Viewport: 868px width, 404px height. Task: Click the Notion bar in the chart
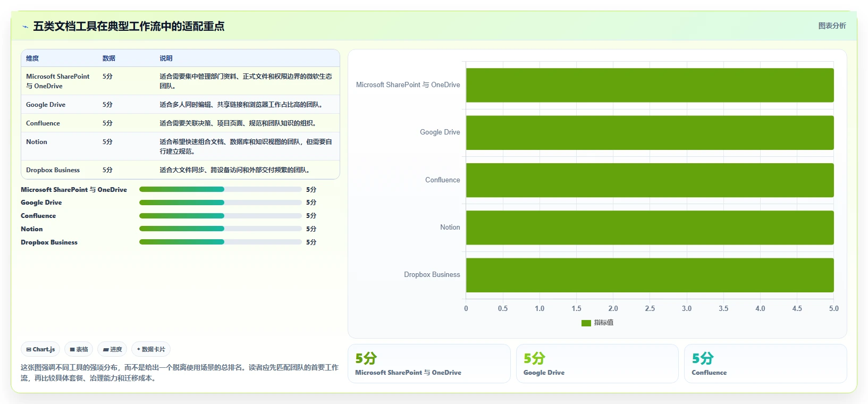650,228
